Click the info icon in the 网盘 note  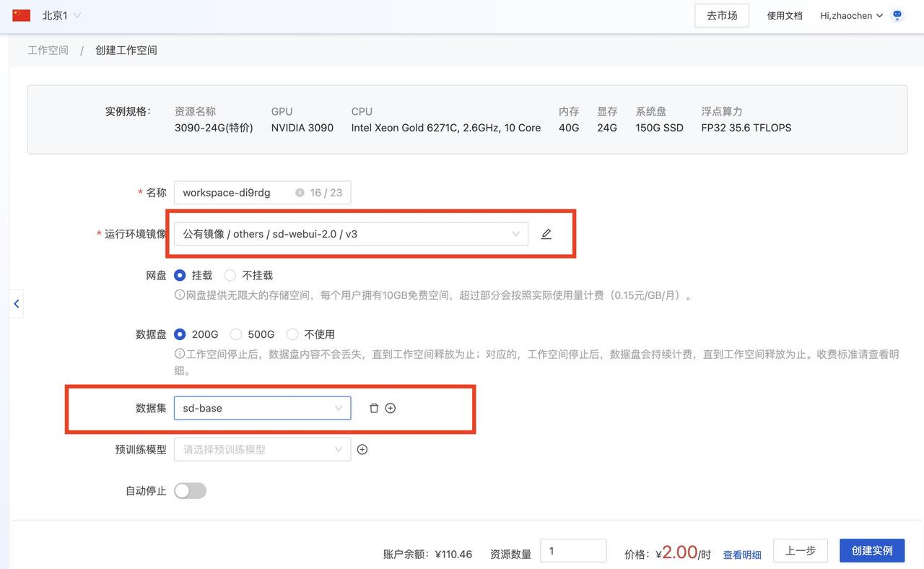point(180,295)
